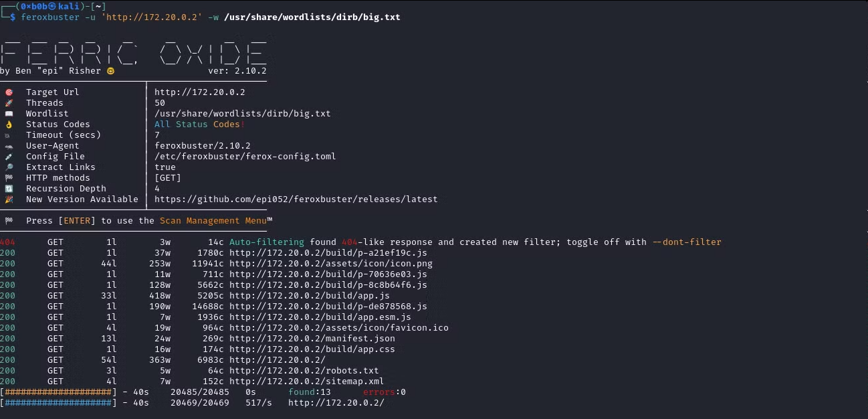Click the Scan Management Menu text
The height and width of the screenshot is (419, 868).
pos(213,221)
